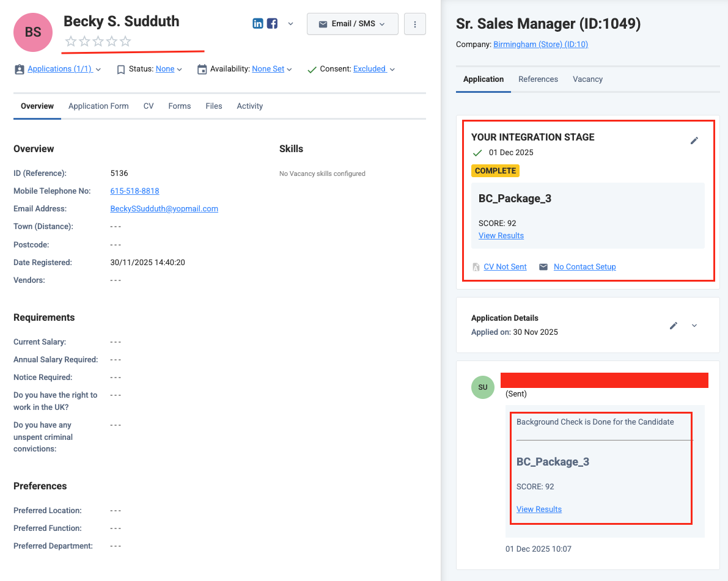Edit the integration stage pencil icon
Viewport: 728px width, 581px height.
pos(694,141)
